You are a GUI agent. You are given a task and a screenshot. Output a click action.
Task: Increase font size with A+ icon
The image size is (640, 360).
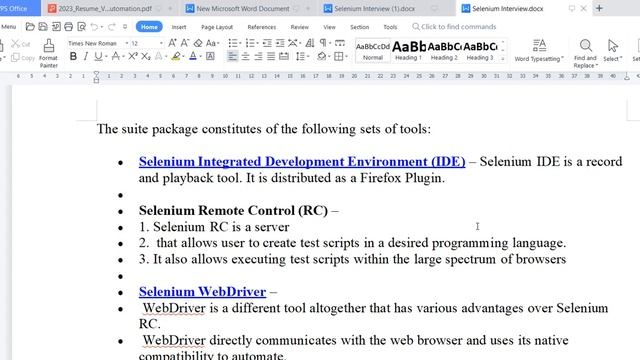click(172, 43)
